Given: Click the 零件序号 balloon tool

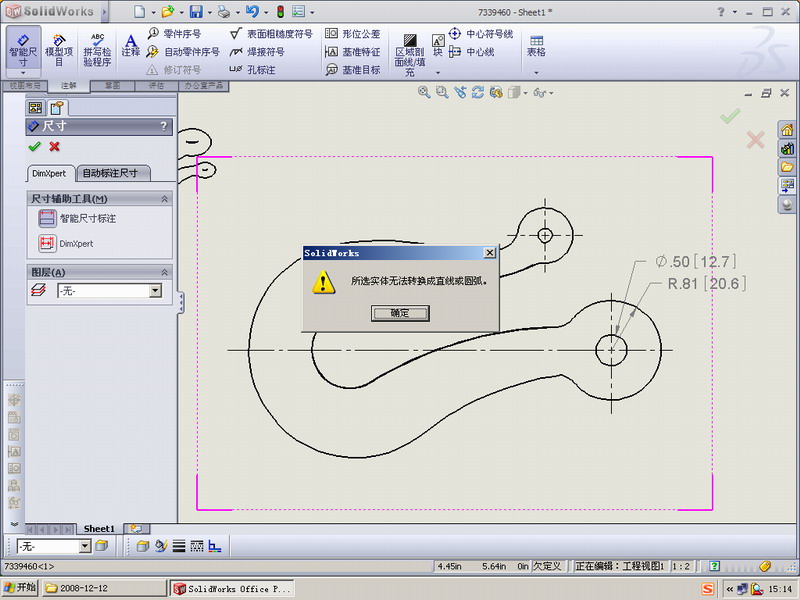Looking at the screenshot, I should pyautogui.click(x=174, y=34).
